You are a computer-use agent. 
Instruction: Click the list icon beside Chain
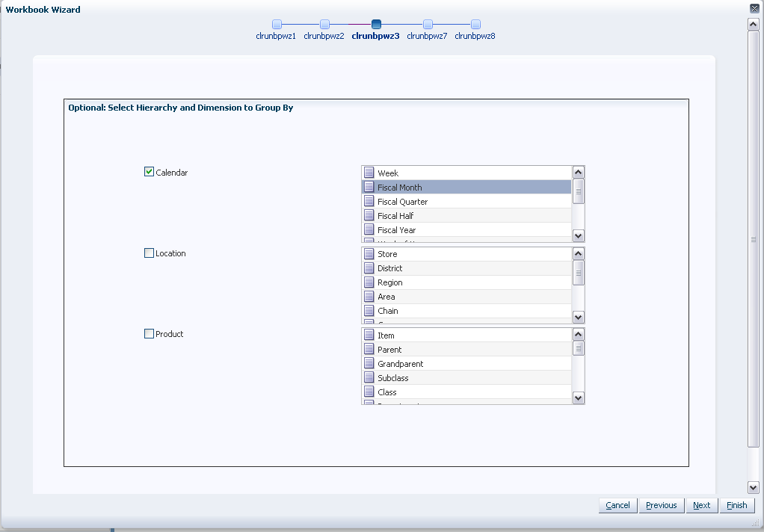(369, 310)
